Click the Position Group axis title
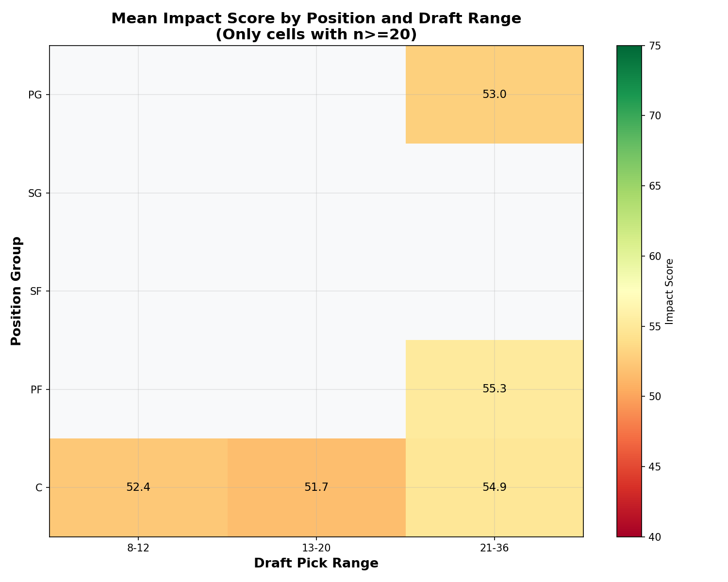This screenshot has height=582, width=728. coord(17,291)
